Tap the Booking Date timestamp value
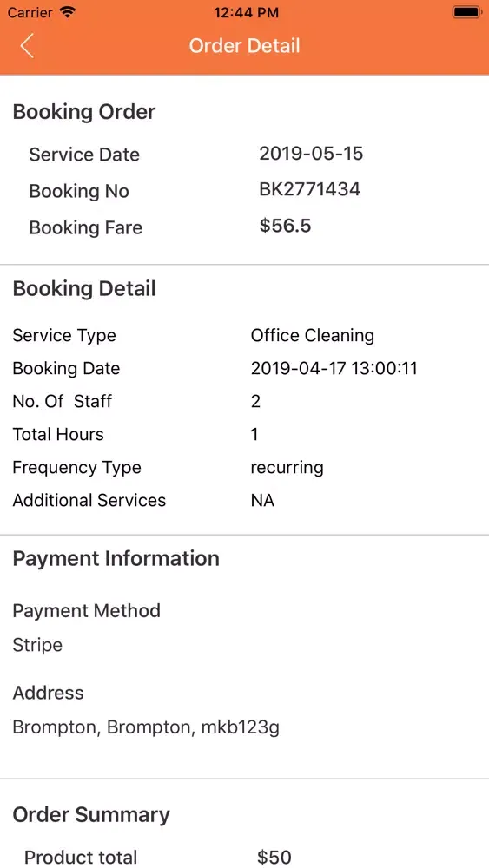 point(334,368)
